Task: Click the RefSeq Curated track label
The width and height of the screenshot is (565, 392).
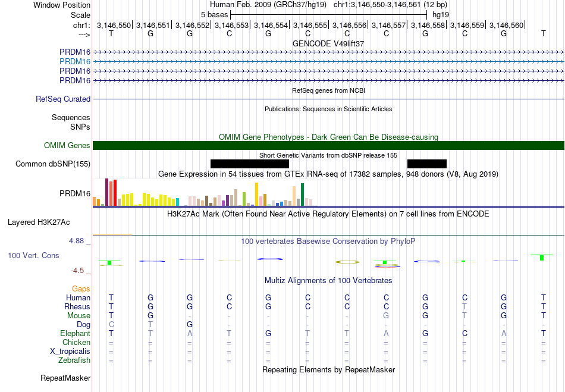Action: (63, 99)
